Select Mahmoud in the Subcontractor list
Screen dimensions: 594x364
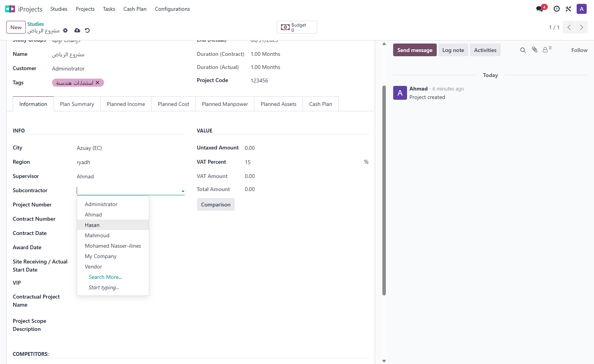click(113, 235)
